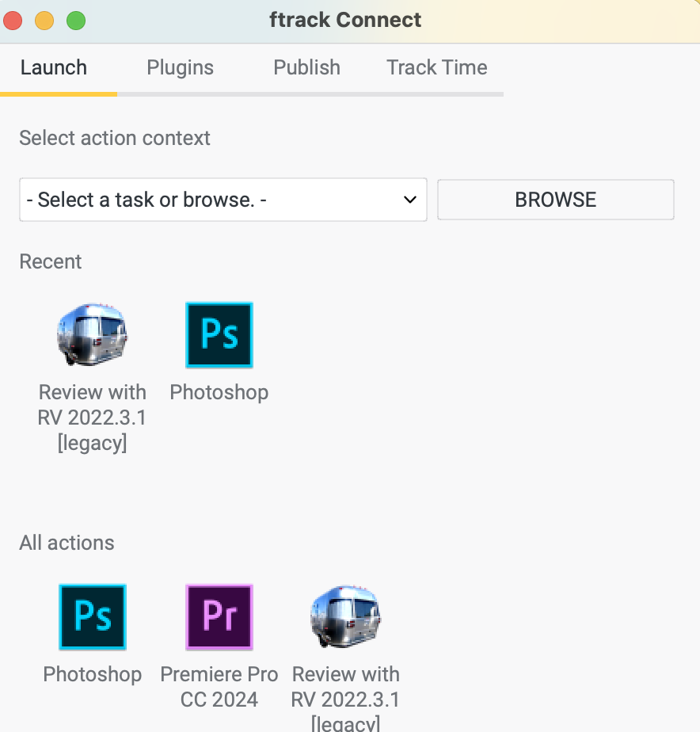Launch Photoshop icon under All actions
Image resolution: width=700 pixels, height=732 pixels.
tap(93, 617)
